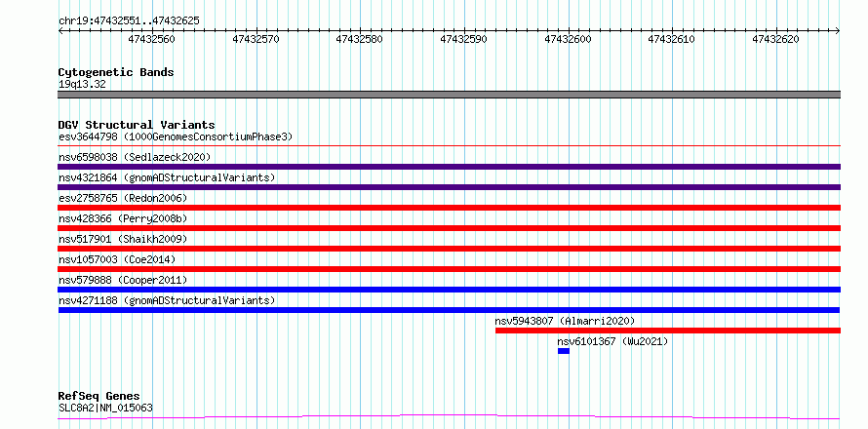This screenshot has height=429, width=868.
Task: Click the nsv5943807 (Almarri2020) label
Action: pos(565,321)
